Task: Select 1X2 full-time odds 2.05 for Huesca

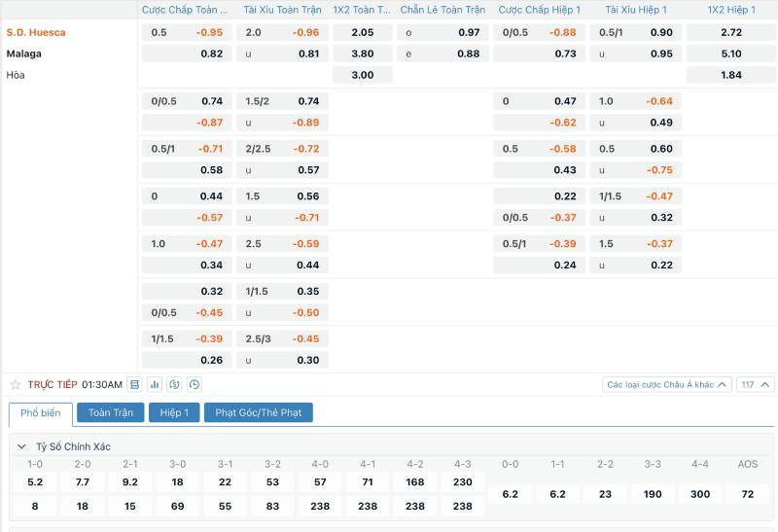Action: tap(362, 32)
